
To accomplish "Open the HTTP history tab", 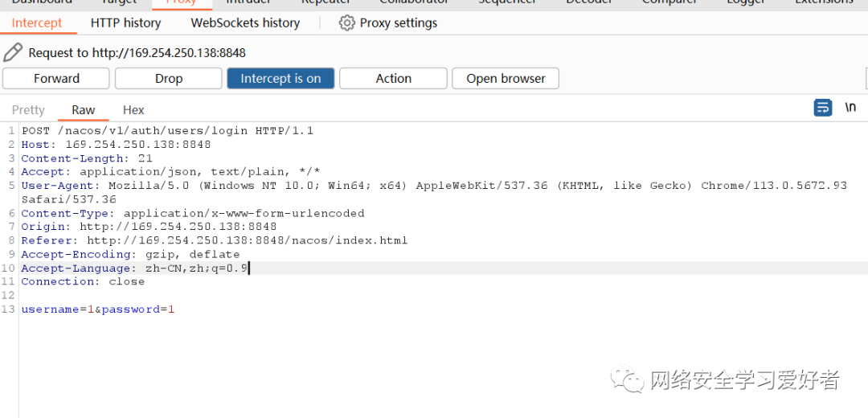I will [x=125, y=23].
